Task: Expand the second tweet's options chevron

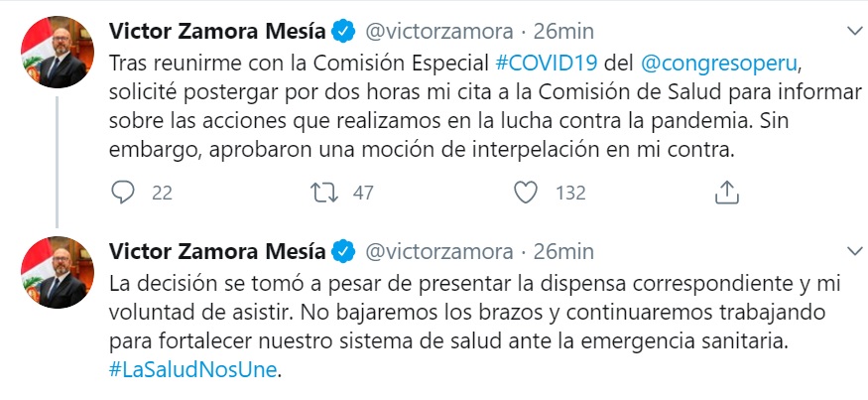Action: pos(850,248)
